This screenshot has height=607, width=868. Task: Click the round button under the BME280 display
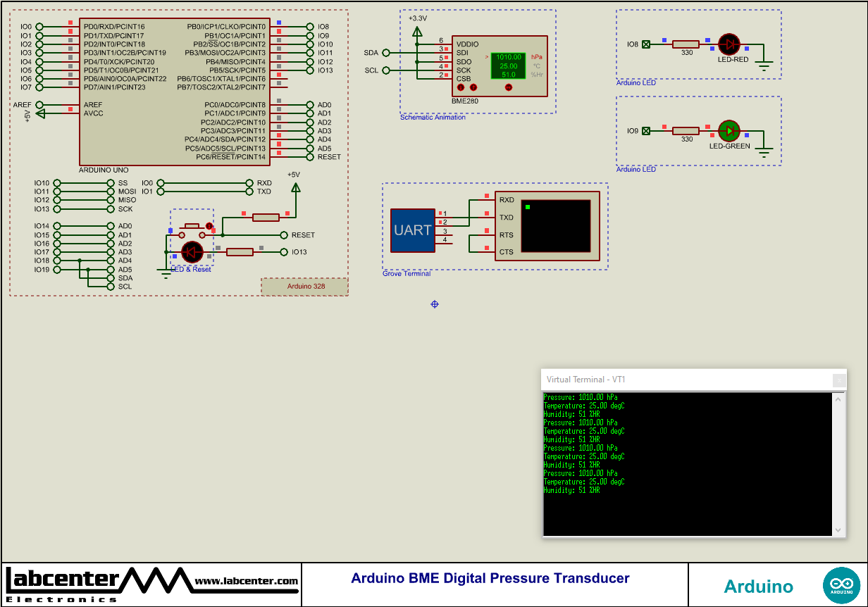pos(509,87)
